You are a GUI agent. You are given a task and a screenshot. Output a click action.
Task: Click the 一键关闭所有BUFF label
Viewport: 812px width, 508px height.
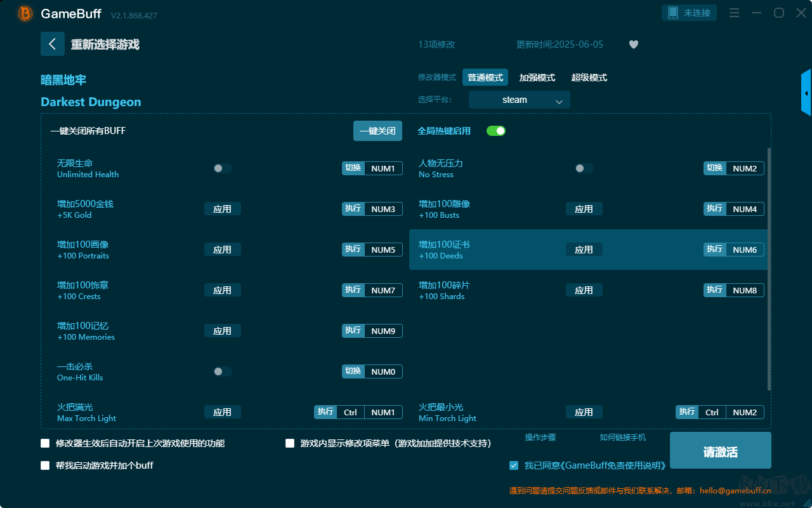tap(88, 131)
